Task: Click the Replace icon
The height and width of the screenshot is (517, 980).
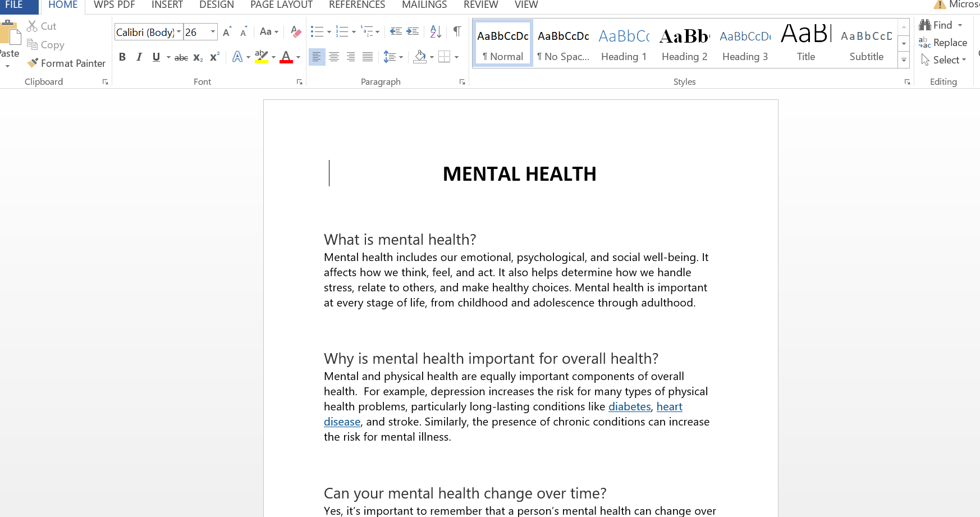Action: (924, 43)
